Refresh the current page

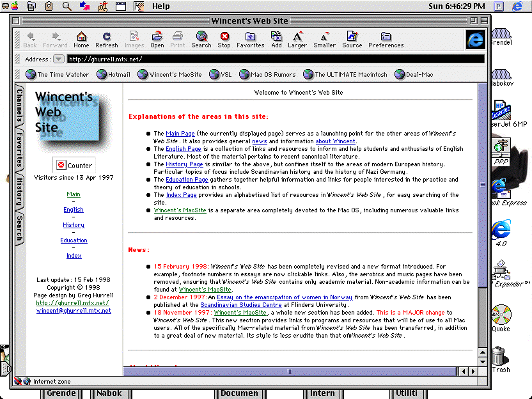tap(107, 38)
